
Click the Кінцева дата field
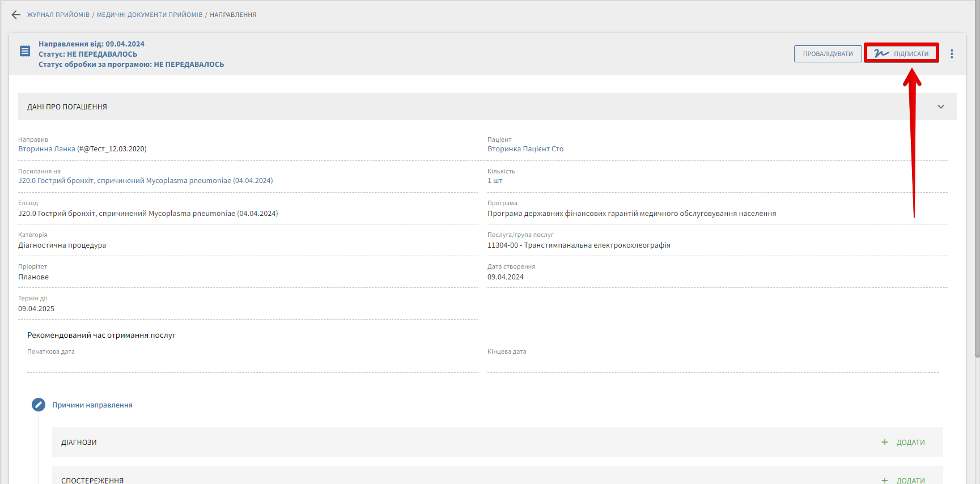[712, 364]
